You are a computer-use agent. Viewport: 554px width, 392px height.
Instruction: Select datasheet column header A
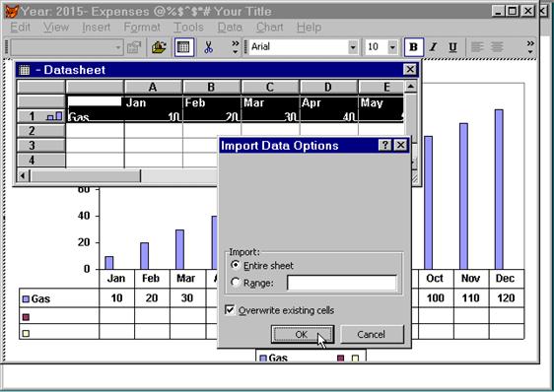(x=153, y=87)
